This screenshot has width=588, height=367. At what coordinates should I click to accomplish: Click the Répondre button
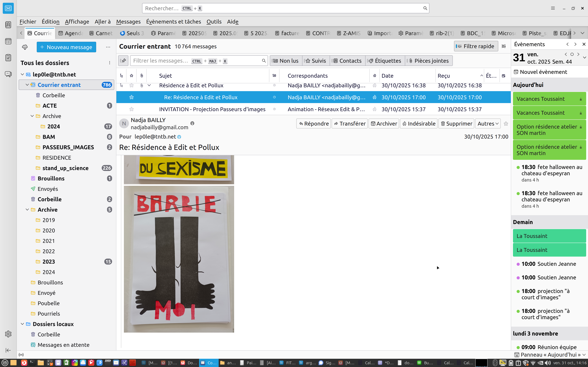pos(313,124)
